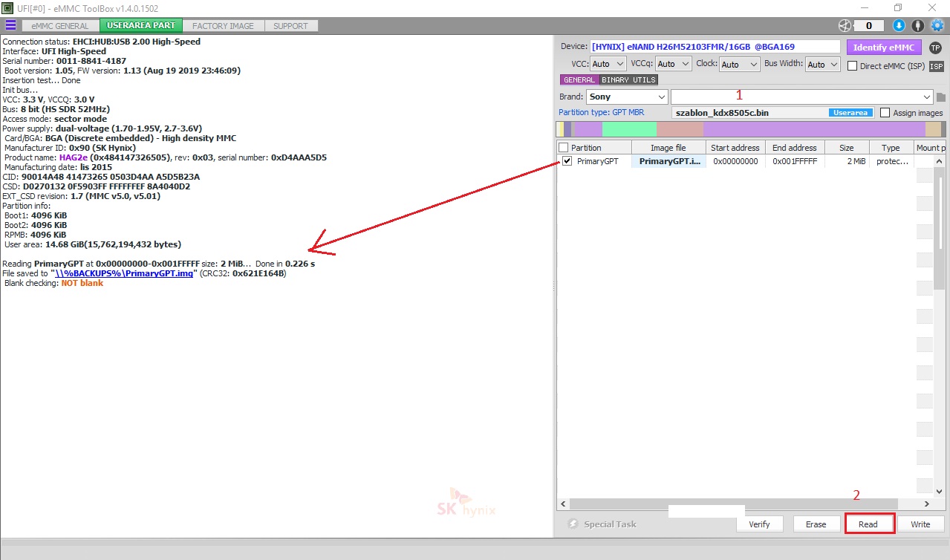950x560 pixels.
Task: Tick the Assign images checkbox
Action: [x=885, y=113]
